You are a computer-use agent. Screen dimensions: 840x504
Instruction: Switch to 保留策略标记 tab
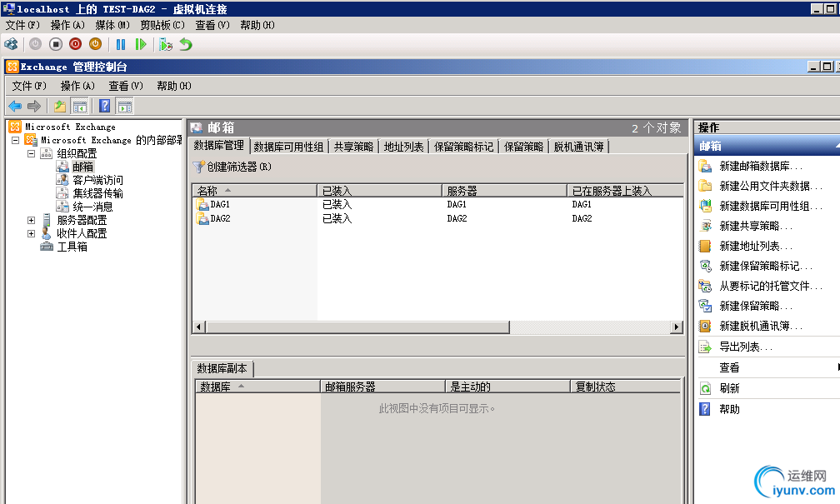[464, 147]
